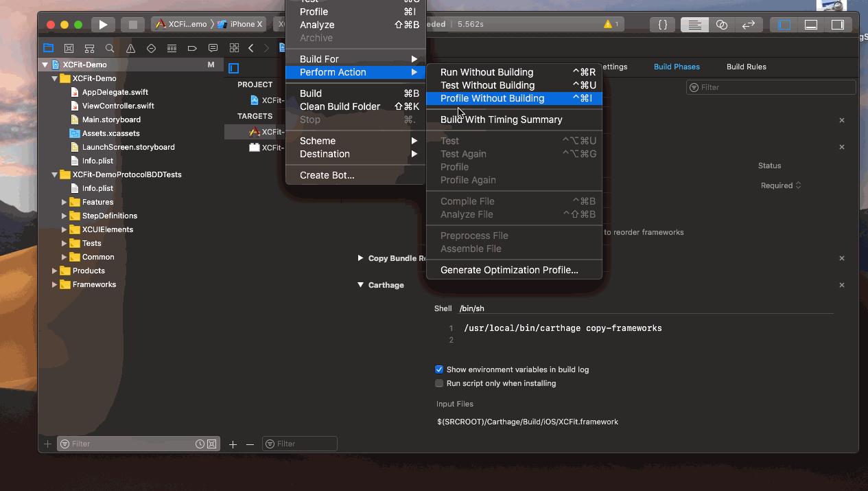Enable Show environment variables in build log
Screen dimensions: 868x491
coord(439,369)
